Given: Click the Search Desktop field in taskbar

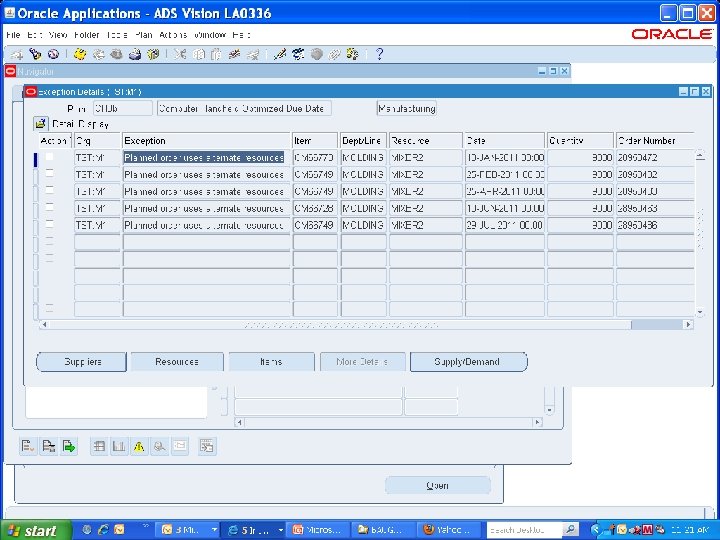Looking at the screenshot, I should pos(524,530).
